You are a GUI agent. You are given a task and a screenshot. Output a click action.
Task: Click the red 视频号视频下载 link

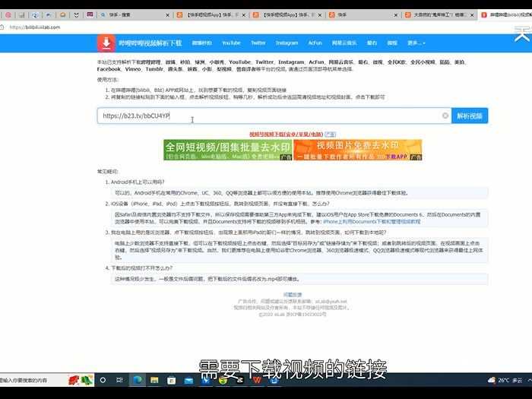tap(286, 135)
